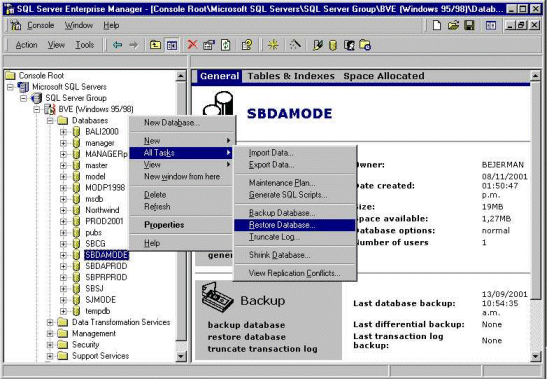Click the run wizard wand icon
547x379 pixels.
point(295,45)
